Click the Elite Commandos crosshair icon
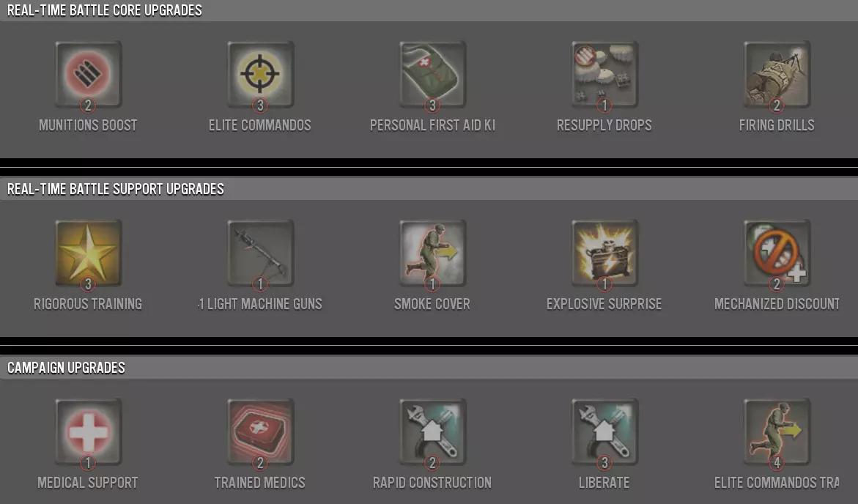This screenshot has width=858, height=504. [x=260, y=75]
